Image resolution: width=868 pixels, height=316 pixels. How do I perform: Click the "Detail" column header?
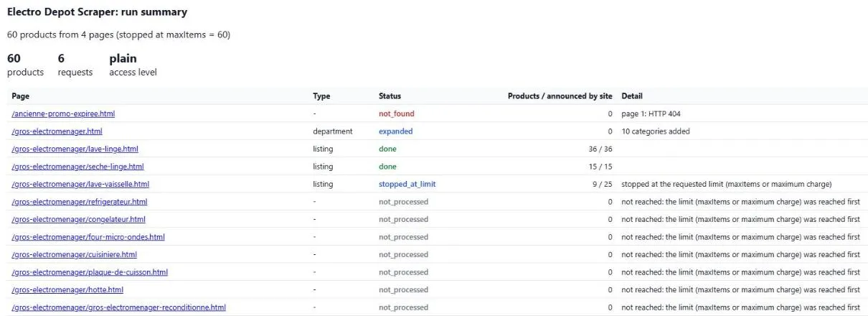pos(632,96)
